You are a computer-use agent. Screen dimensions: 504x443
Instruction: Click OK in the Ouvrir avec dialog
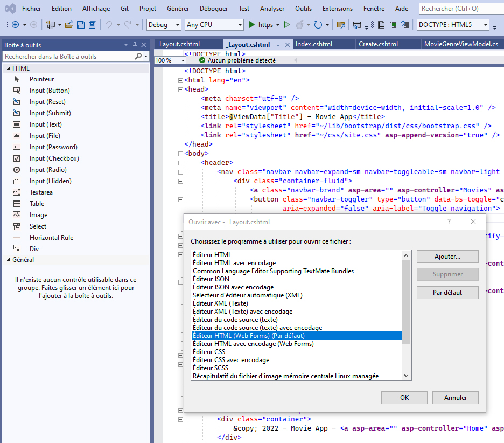404,398
